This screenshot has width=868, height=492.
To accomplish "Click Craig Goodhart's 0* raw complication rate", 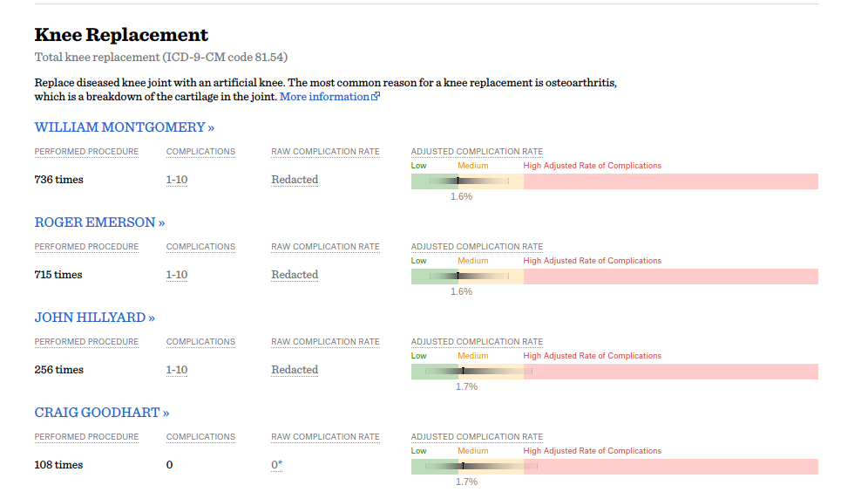I will point(276,465).
